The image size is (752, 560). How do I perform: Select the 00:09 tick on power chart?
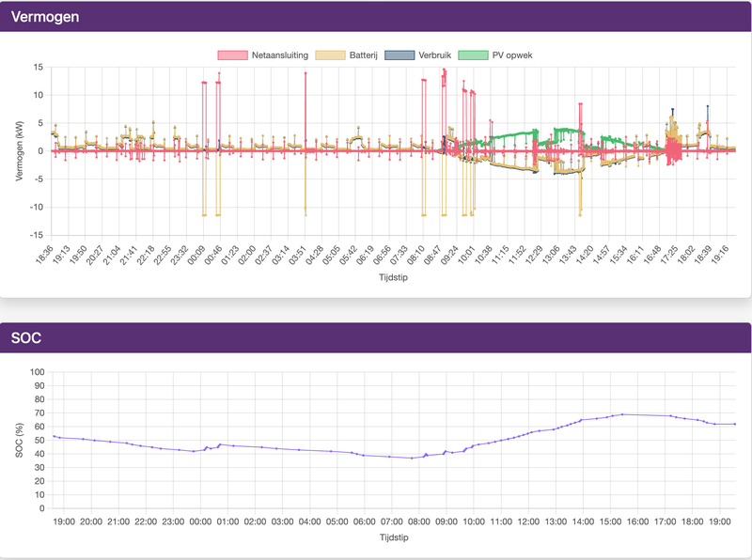click(x=196, y=254)
